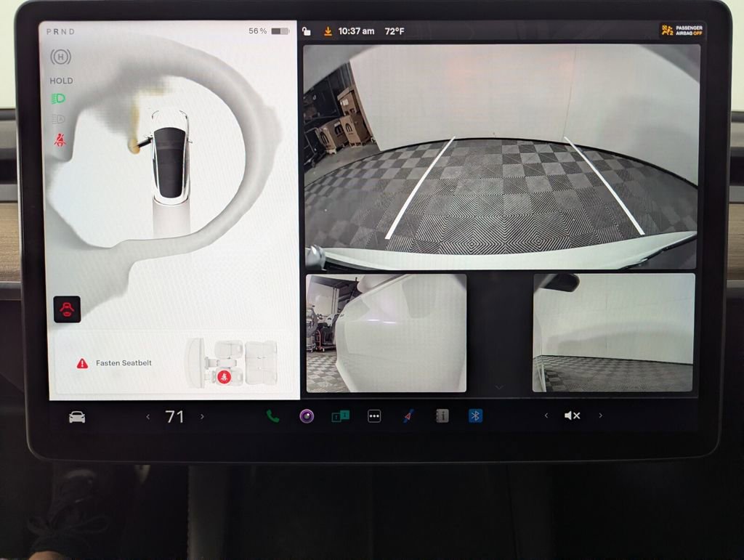Toggle the door lock icon
The width and height of the screenshot is (744, 560).
click(x=307, y=31)
